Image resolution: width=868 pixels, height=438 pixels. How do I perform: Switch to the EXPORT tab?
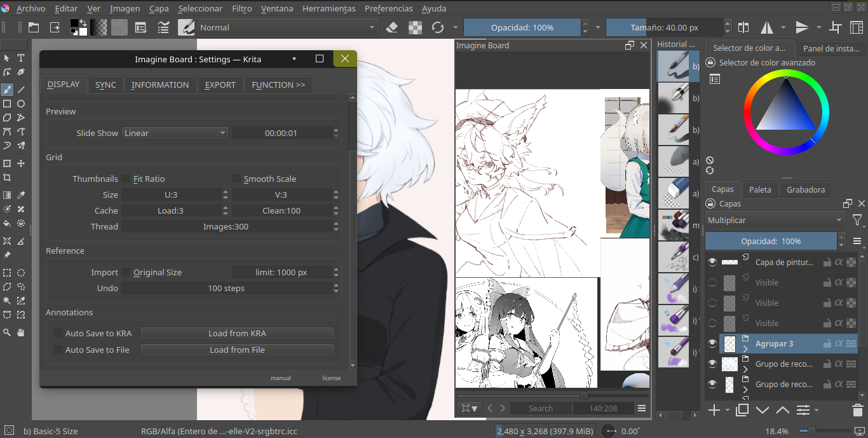coord(220,85)
